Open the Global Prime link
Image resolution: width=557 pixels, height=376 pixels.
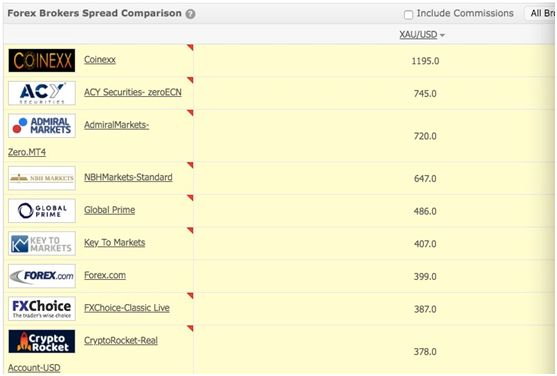coord(109,210)
